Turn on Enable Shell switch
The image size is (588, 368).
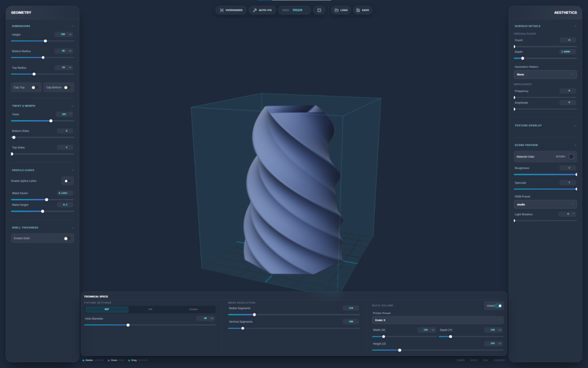point(67,238)
